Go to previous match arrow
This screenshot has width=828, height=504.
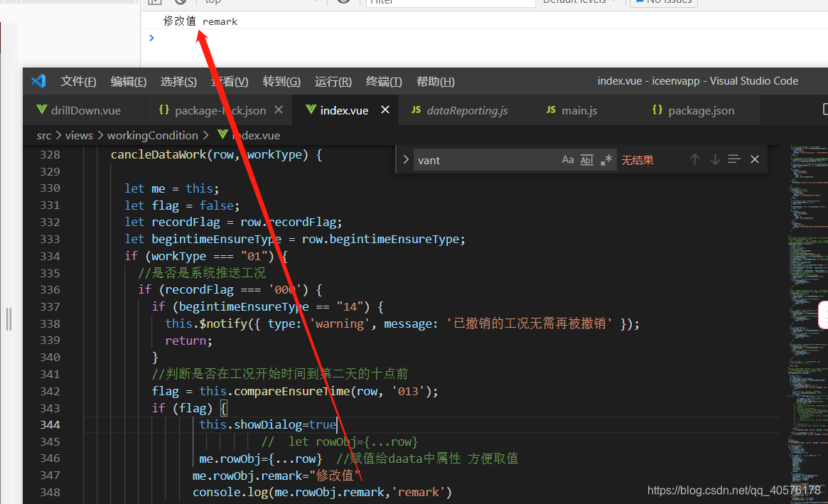click(x=695, y=159)
